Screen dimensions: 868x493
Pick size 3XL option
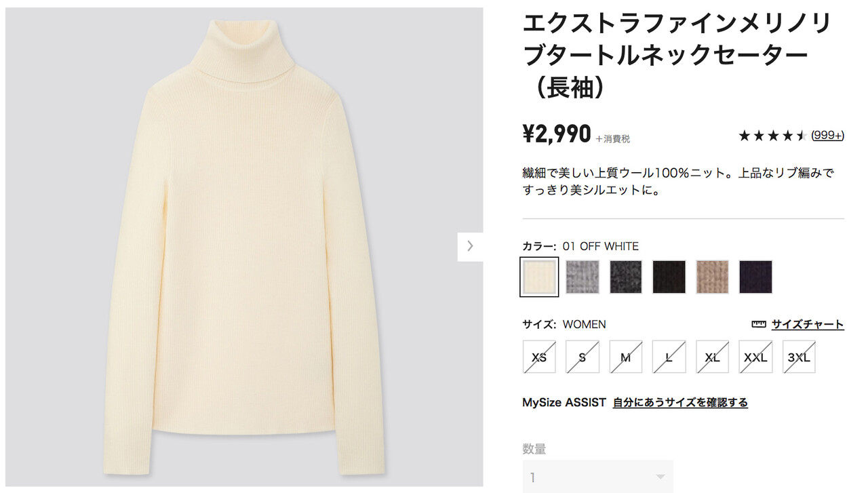click(x=800, y=357)
